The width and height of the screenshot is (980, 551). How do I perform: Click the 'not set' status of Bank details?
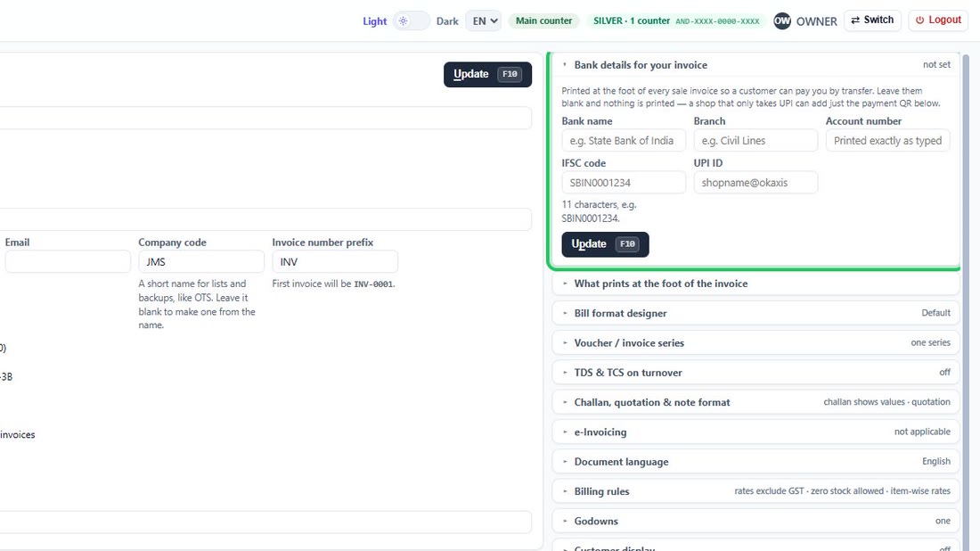point(936,64)
